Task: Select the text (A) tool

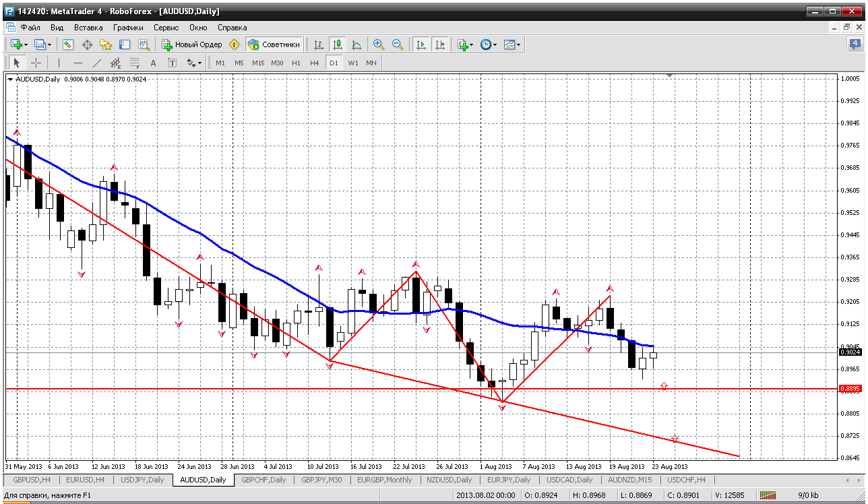Action: tap(153, 63)
